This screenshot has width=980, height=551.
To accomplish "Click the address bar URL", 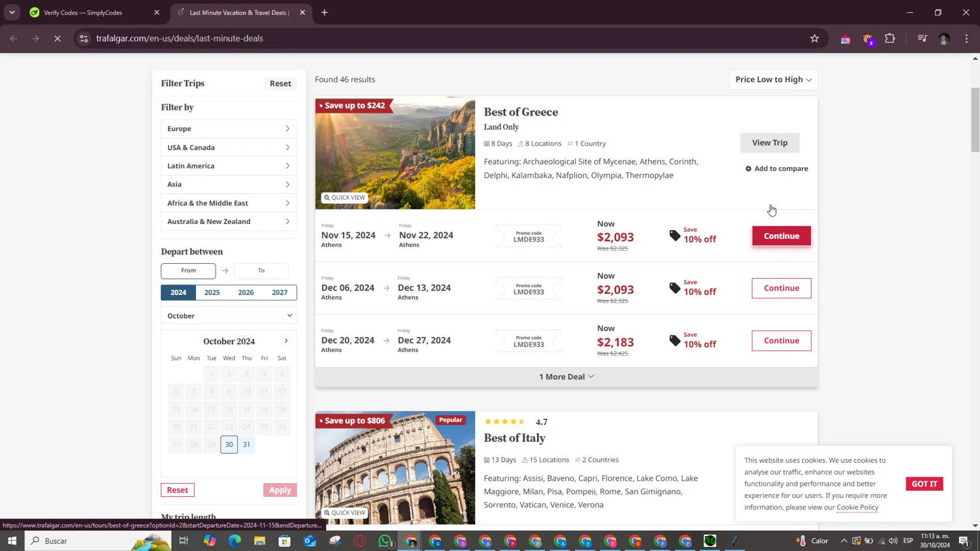I will [180, 39].
